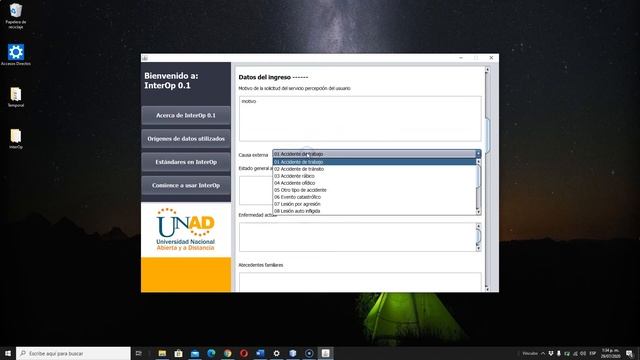
Task: Open Task View from the taskbar
Action: (x=139, y=353)
